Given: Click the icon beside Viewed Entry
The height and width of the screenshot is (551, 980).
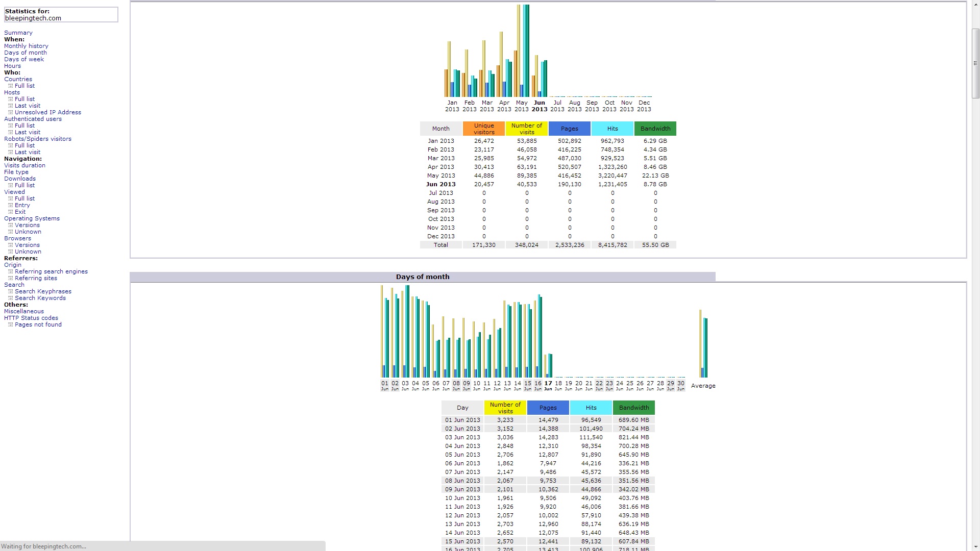Looking at the screenshot, I should coord(10,205).
